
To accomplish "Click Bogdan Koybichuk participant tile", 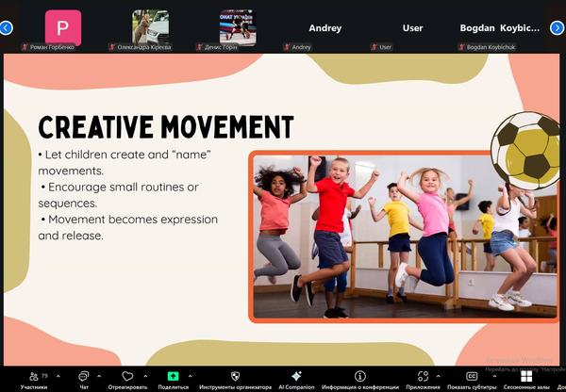I will click(x=497, y=28).
